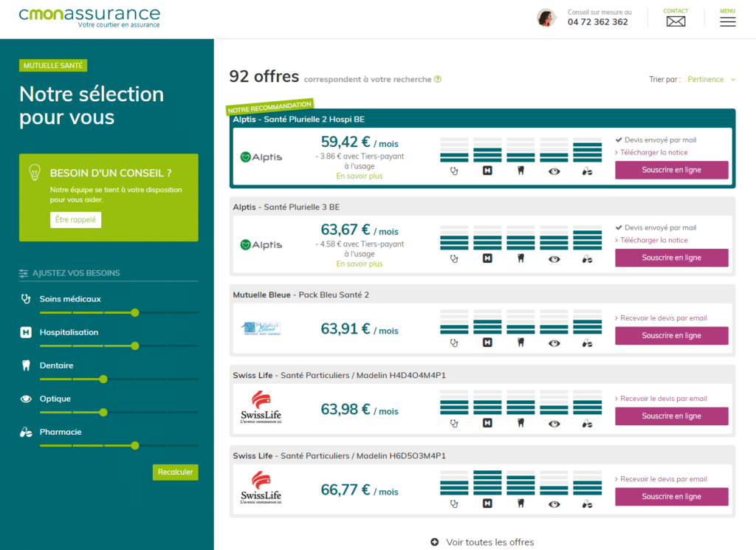Click tooth icon in Santé Plurielle 2 Hospi BE offer
Image resolution: width=756 pixels, height=550 pixels.
(520, 170)
